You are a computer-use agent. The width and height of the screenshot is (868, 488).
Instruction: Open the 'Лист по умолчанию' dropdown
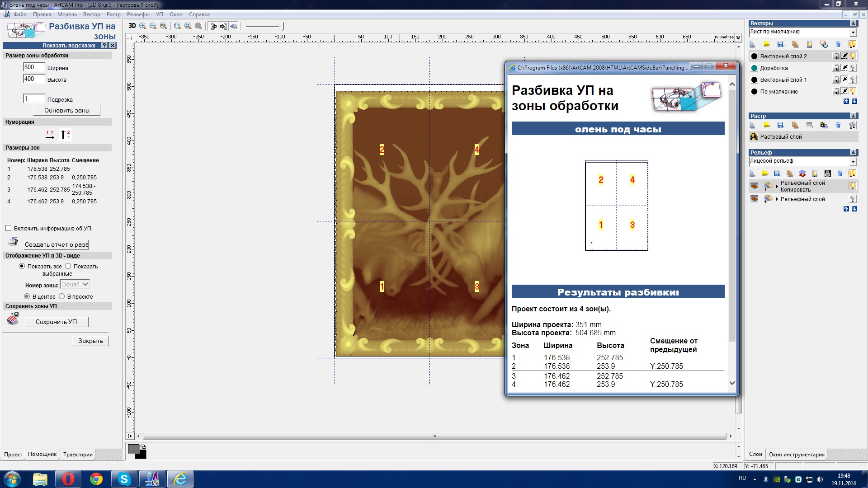point(853,33)
